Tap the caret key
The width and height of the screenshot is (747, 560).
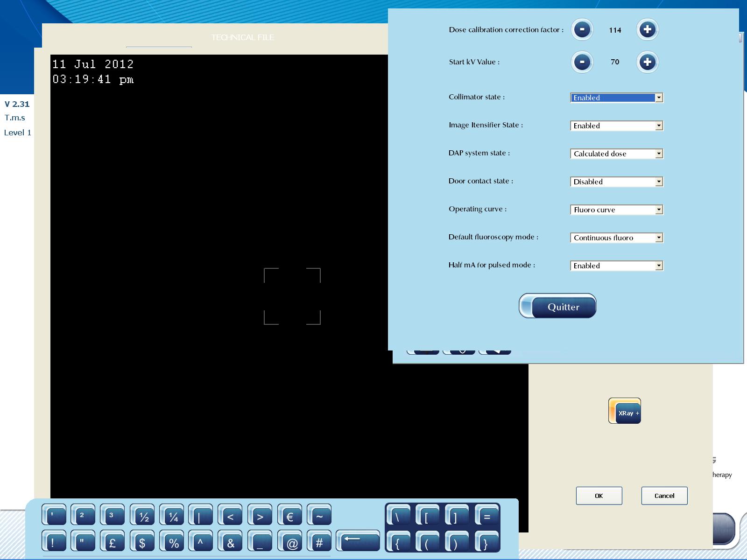[201, 541]
